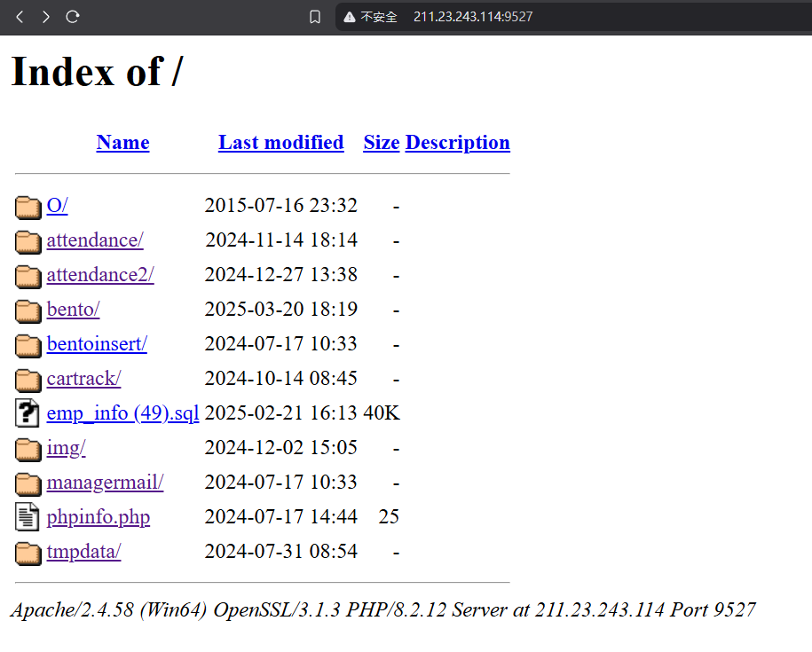Image resolution: width=812 pixels, height=652 pixels.
Task: Open the attendance2/ directory link
Action: point(100,275)
